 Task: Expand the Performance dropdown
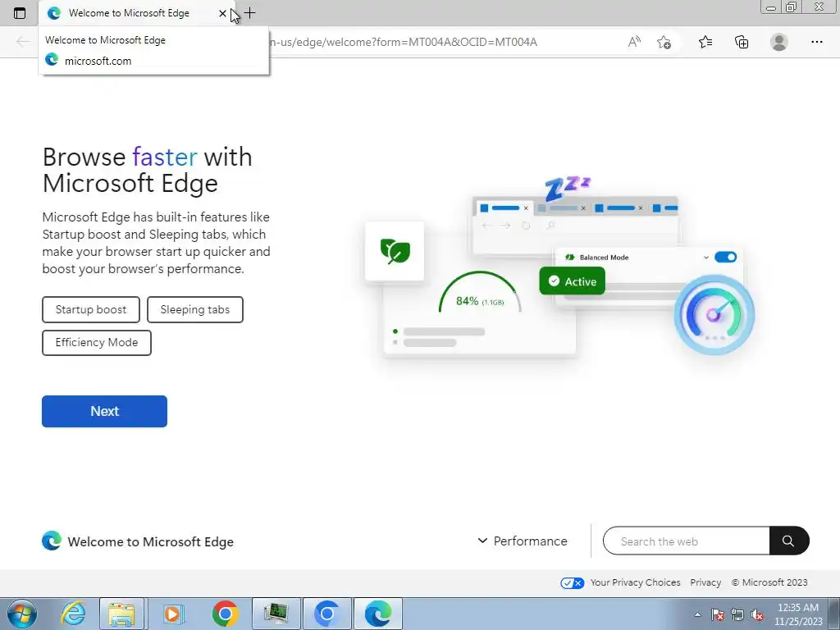(x=523, y=541)
